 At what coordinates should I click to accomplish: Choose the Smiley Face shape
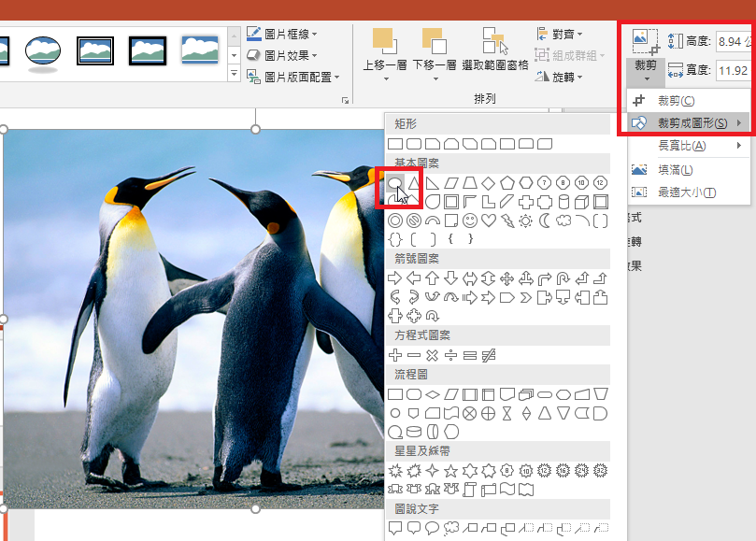pos(470,221)
